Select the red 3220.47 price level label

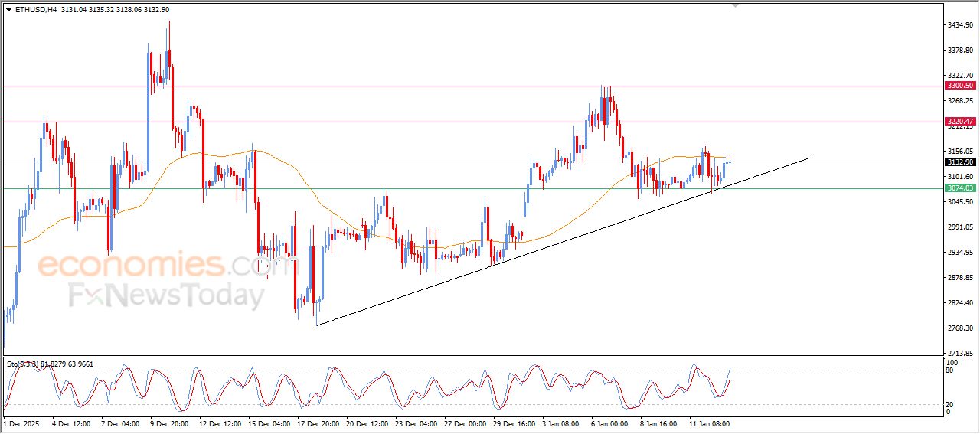(x=959, y=122)
